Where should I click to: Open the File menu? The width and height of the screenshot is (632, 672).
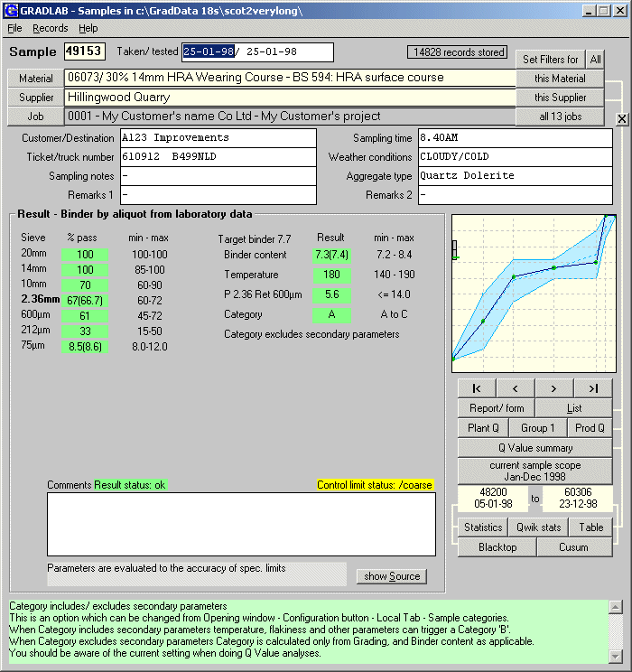pos(14,28)
